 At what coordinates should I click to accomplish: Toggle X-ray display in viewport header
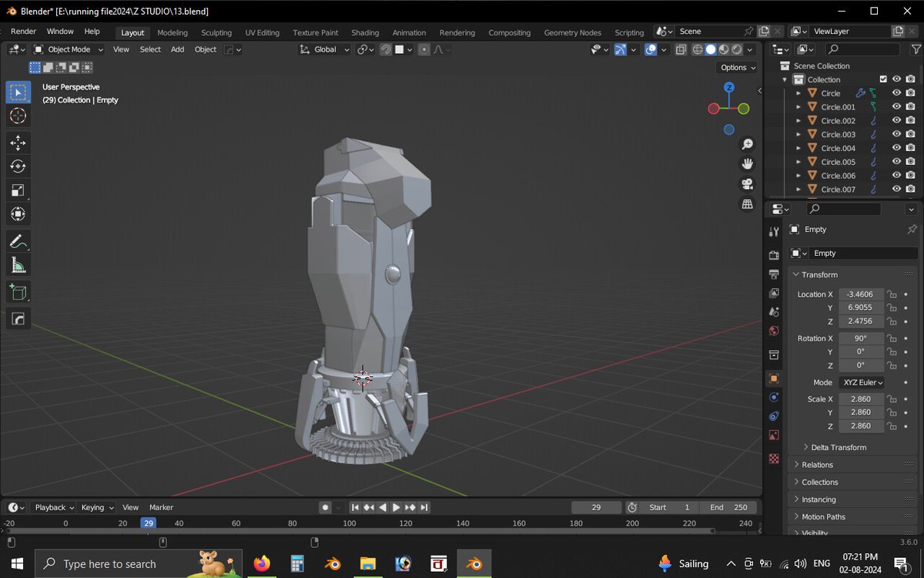click(x=681, y=49)
